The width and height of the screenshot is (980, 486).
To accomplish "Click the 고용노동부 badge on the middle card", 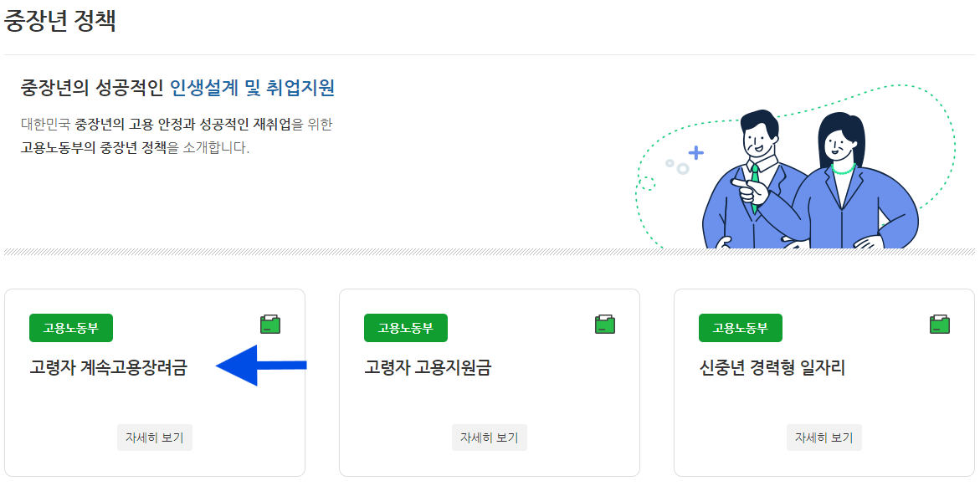I will click(x=406, y=328).
